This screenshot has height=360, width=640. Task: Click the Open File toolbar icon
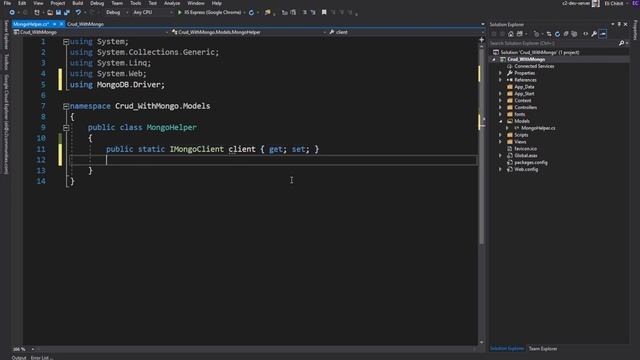click(x=50, y=13)
